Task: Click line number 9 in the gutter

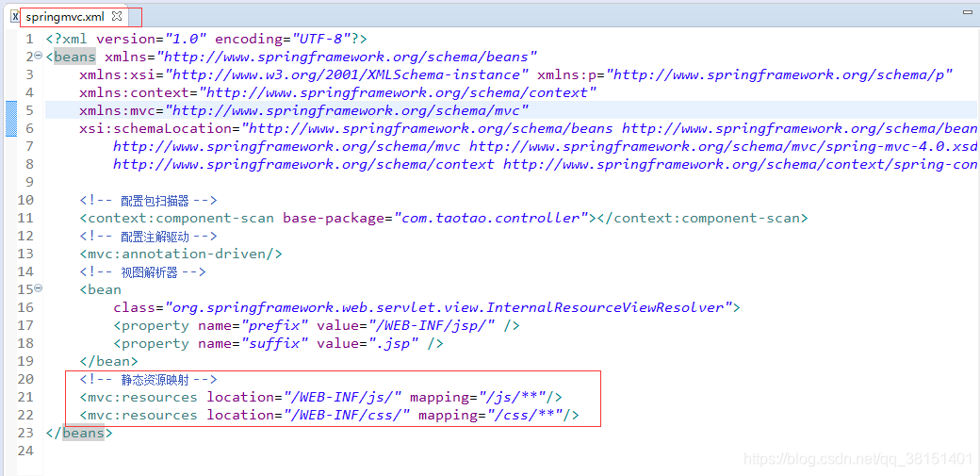Action: point(29,183)
